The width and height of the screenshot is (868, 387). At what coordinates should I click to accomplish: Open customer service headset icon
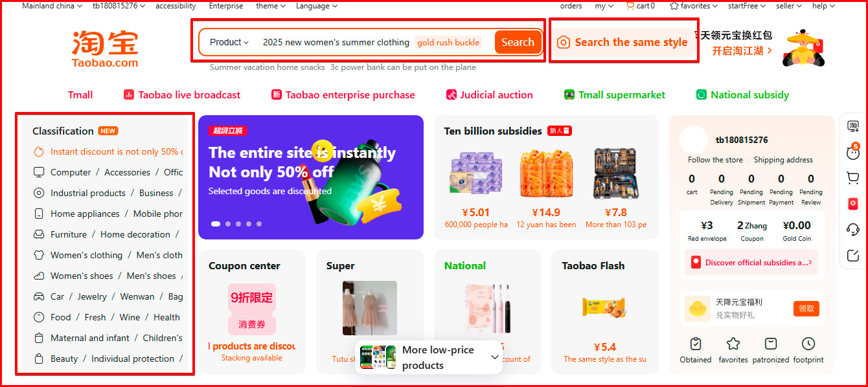[853, 230]
